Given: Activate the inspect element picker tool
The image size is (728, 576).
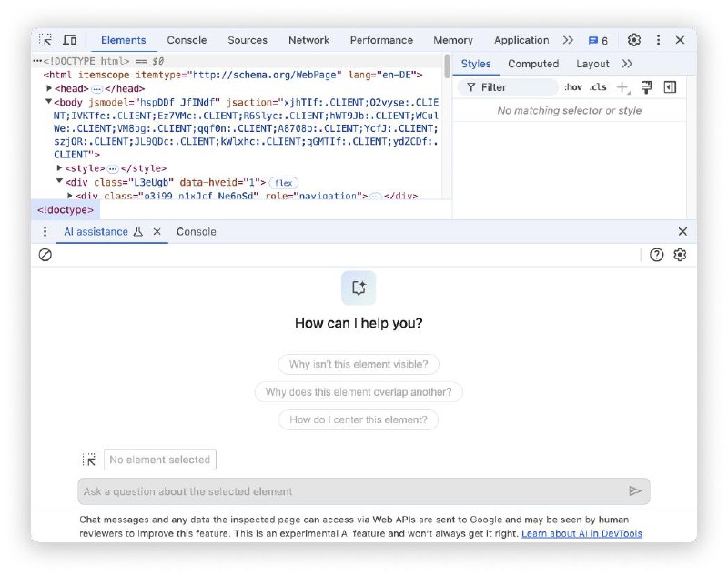Looking at the screenshot, I should [x=45, y=40].
